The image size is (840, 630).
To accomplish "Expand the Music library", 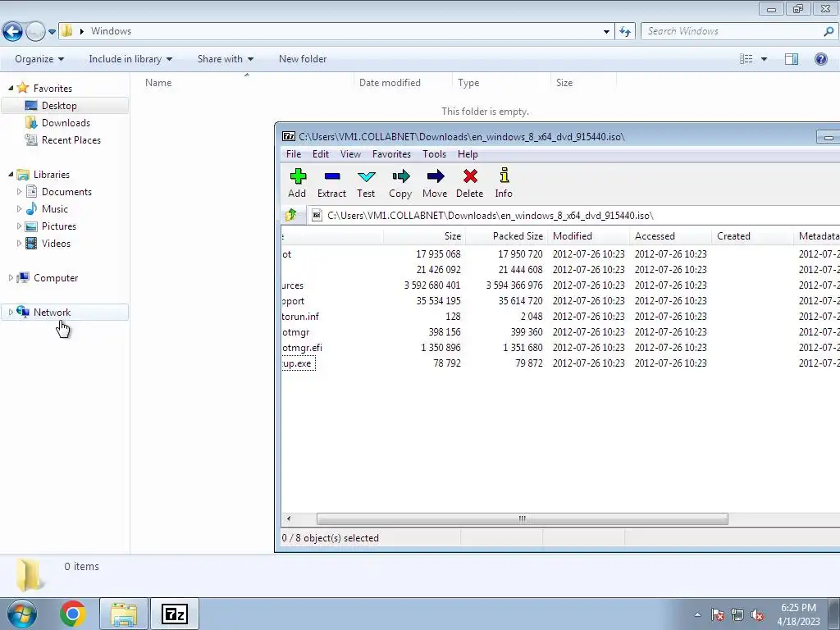I will [20, 208].
